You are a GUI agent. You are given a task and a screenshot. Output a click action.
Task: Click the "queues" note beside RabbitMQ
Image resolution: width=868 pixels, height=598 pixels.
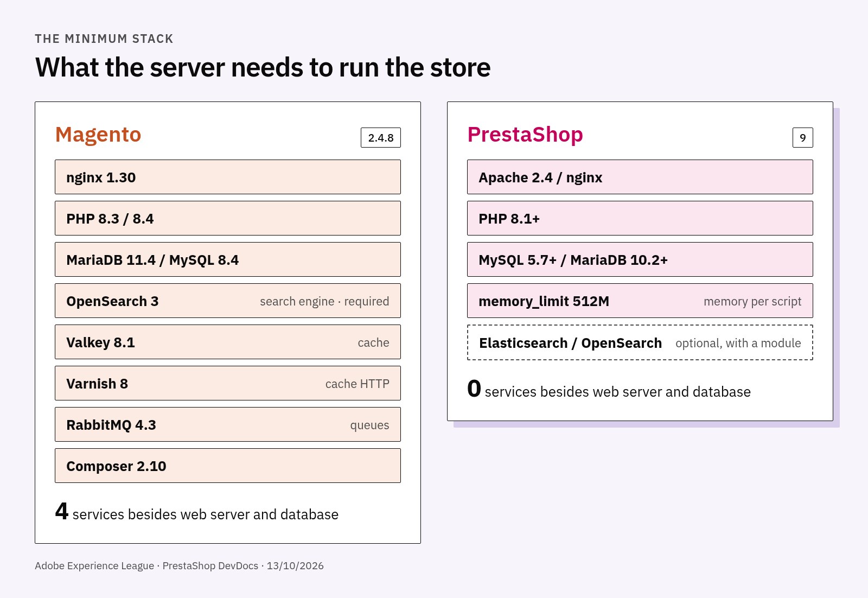(x=369, y=425)
